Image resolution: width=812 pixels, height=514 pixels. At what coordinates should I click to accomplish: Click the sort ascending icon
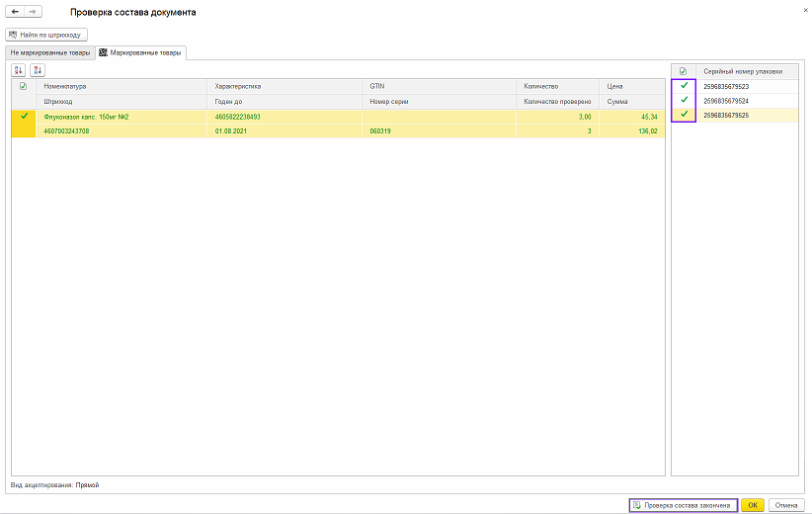tap(19, 70)
